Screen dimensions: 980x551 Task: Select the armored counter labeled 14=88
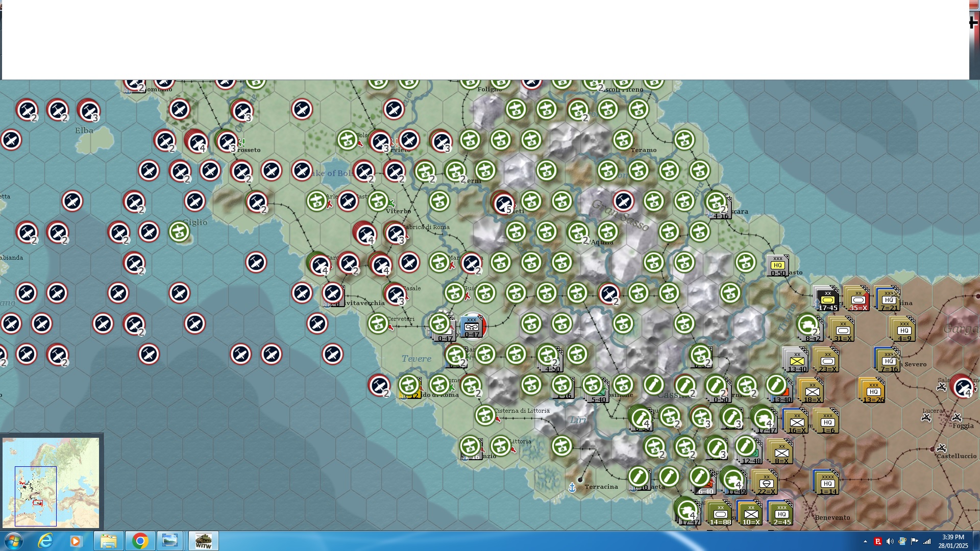pos(720,514)
